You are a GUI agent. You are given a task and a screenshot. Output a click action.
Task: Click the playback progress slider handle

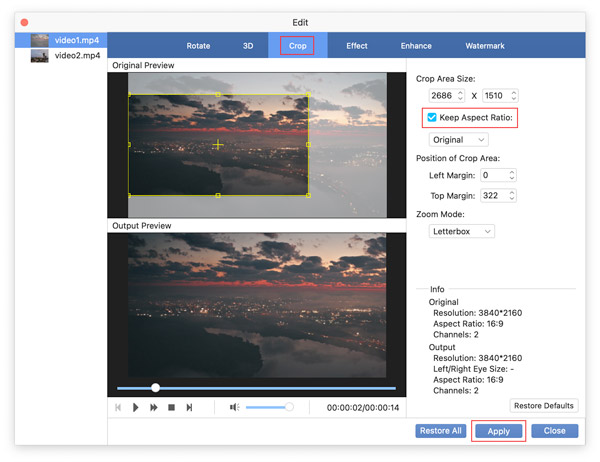(155, 388)
